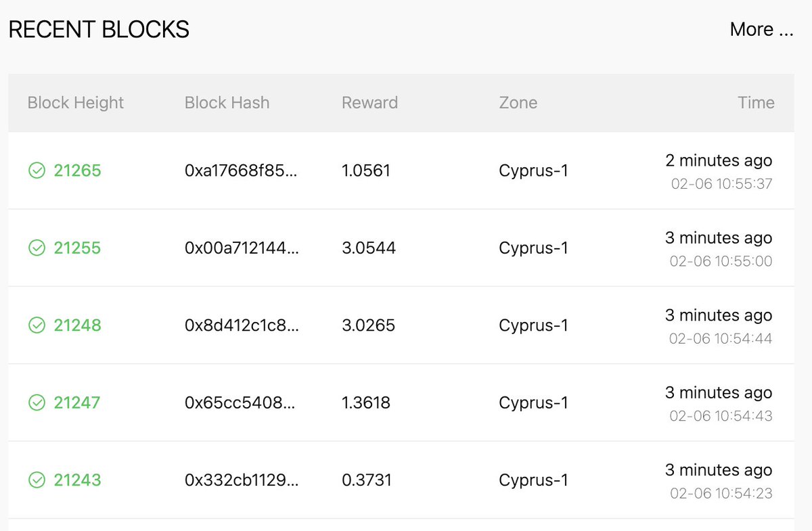Open block height 21247

[x=77, y=403]
